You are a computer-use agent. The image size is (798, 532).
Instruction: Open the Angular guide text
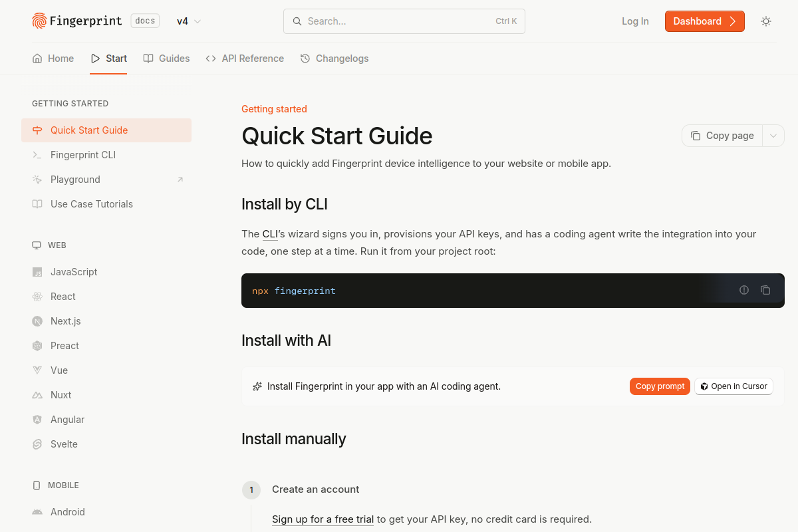point(67,420)
